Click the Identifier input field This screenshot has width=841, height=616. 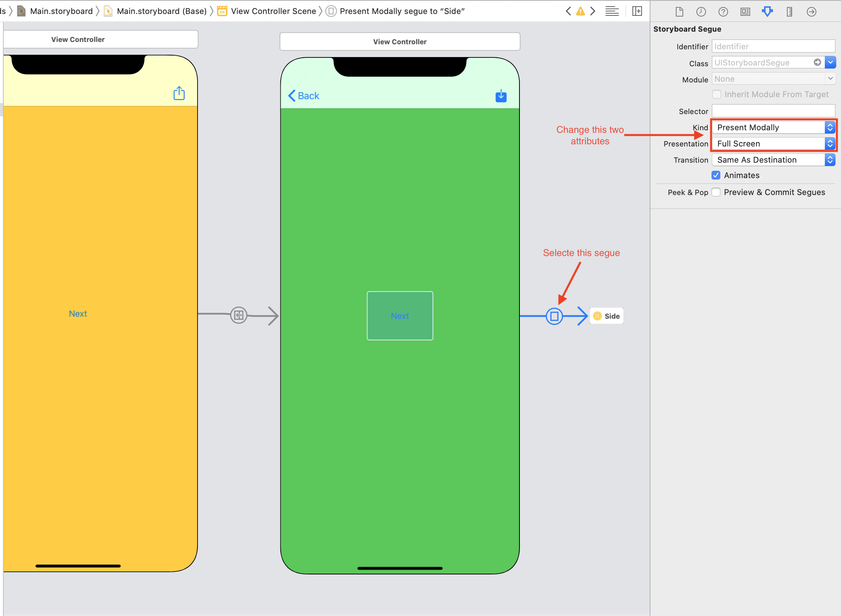coord(774,46)
